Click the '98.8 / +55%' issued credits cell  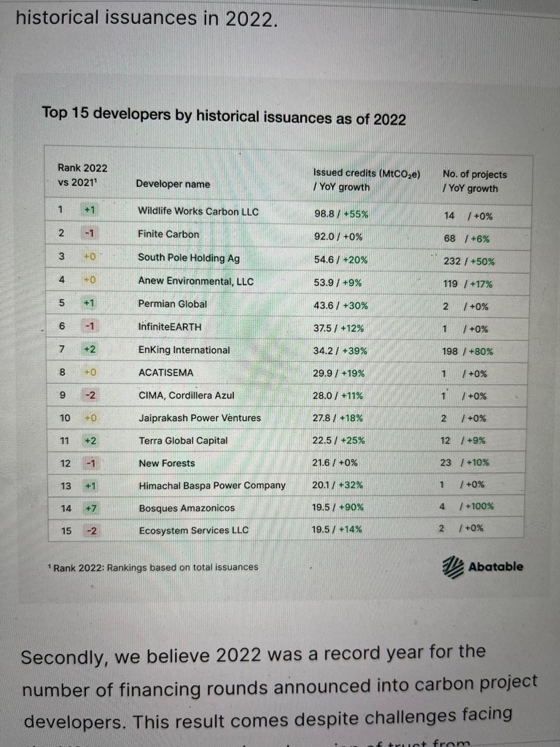[341, 214]
